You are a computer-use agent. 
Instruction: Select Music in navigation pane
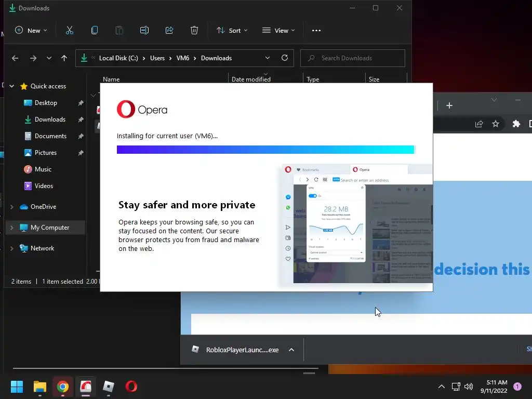point(43,169)
